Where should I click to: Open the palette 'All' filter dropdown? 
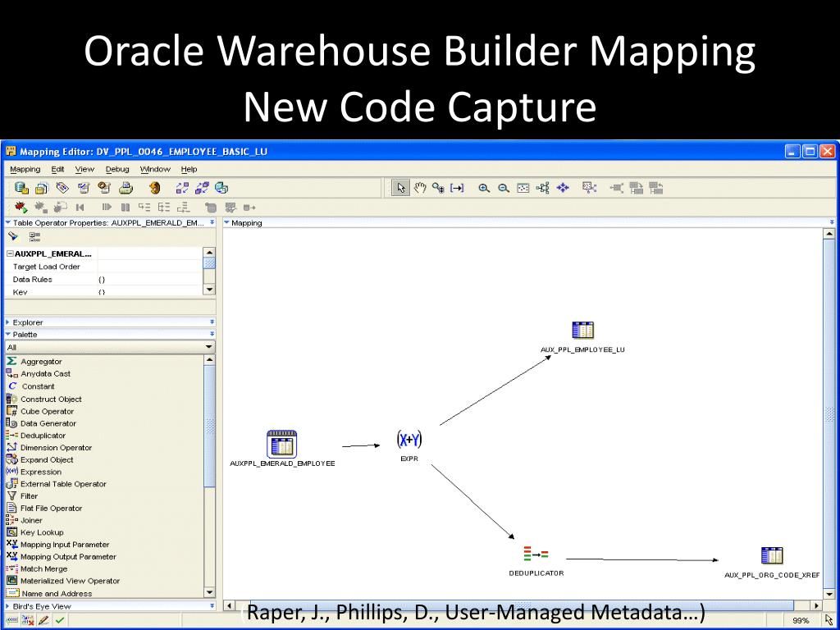tap(208, 347)
